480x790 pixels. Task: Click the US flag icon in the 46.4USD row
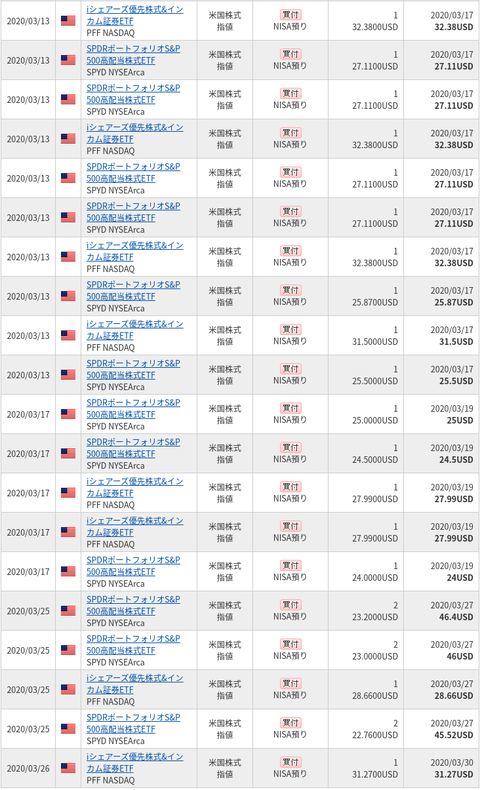(68, 610)
